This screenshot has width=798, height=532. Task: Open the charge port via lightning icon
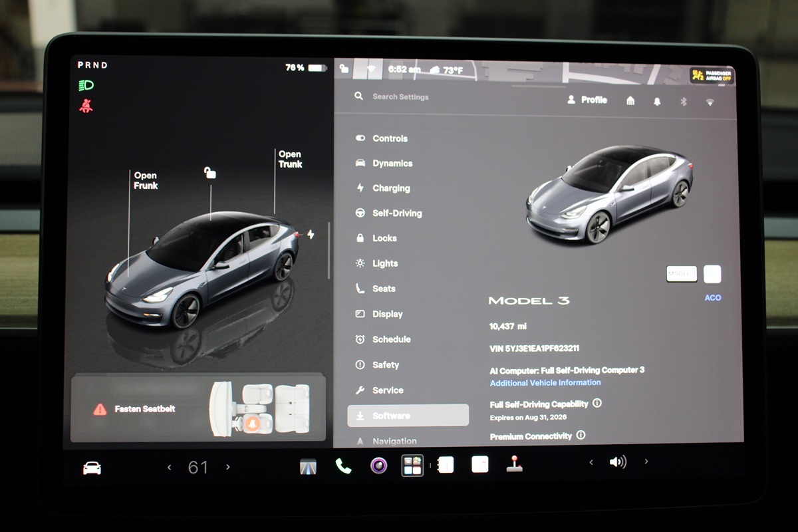pos(311,234)
